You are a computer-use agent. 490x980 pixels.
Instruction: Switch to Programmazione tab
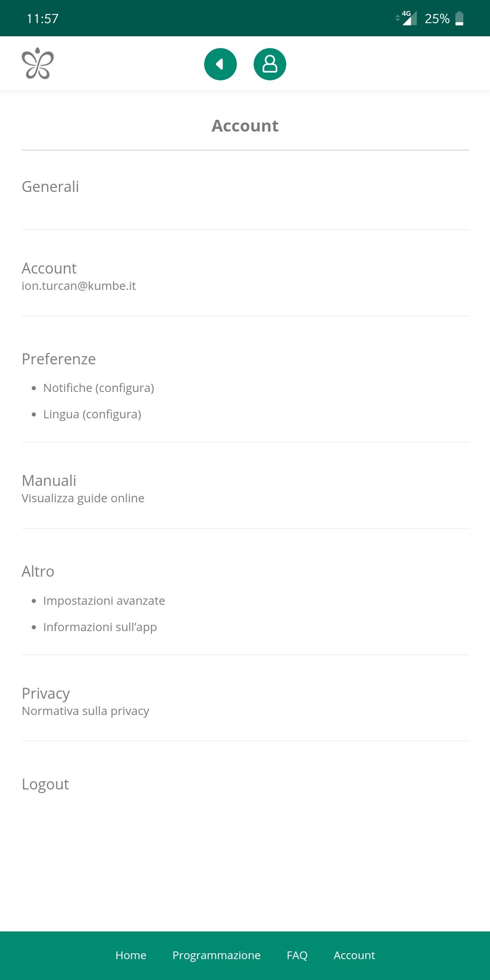pyautogui.click(x=216, y=955)
